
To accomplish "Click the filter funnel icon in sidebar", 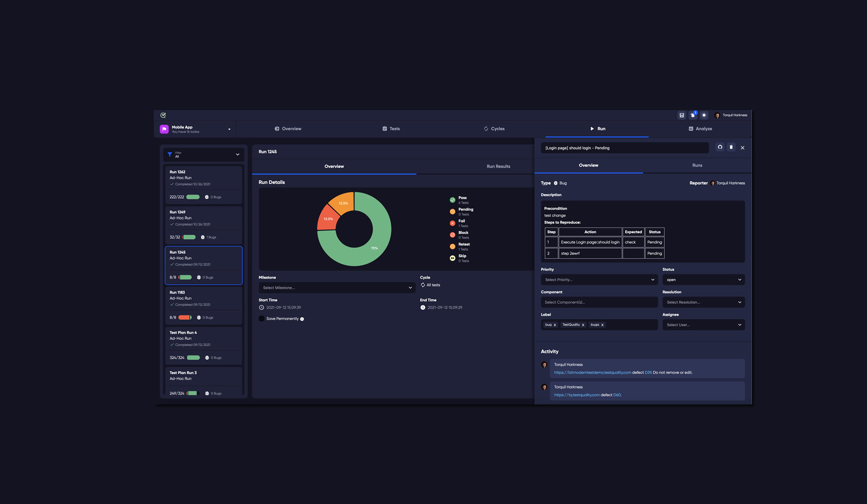I will point(169,154).
